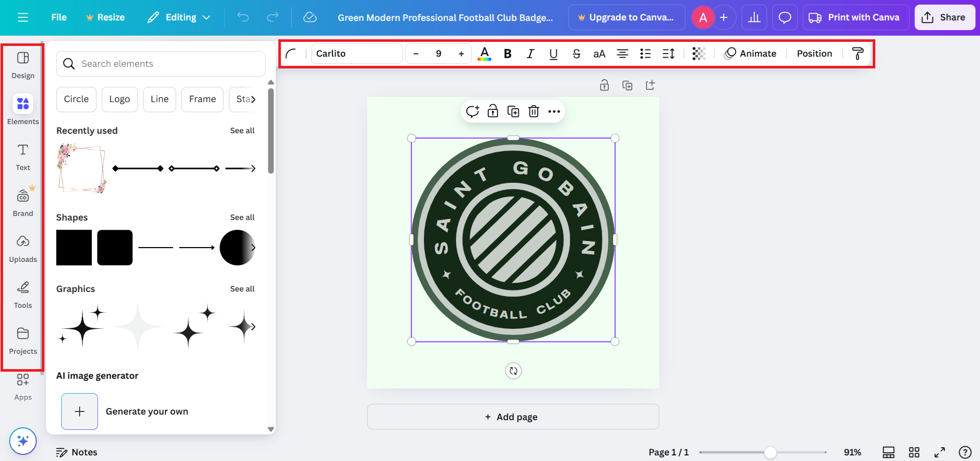Open the Resize menu
The image size is (980, 461).
[105, 17]
